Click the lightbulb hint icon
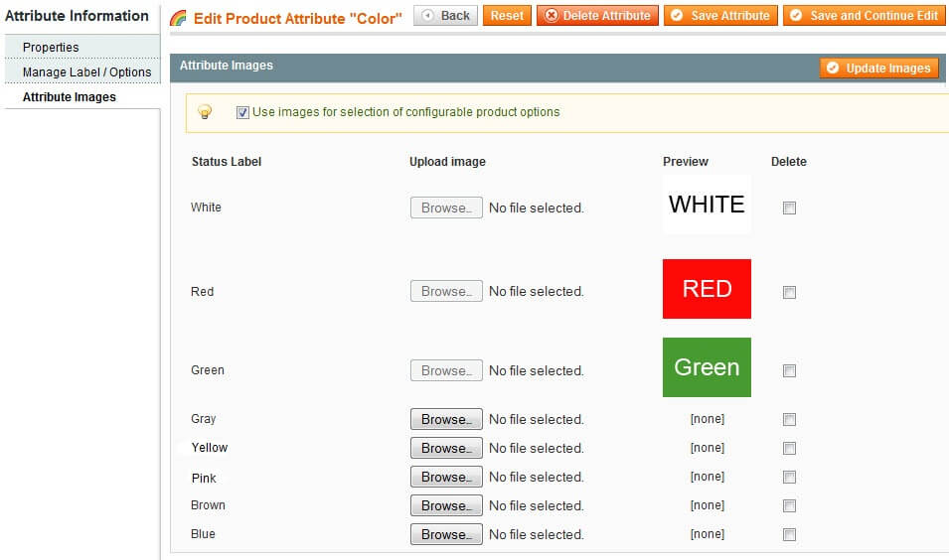This screenshot has height=560, width=949. tap(205, 112)
